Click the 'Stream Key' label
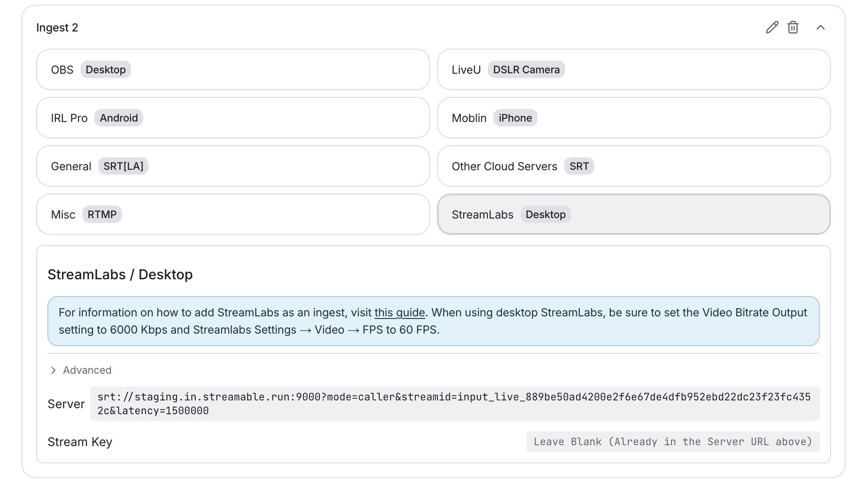 [80, 442]
